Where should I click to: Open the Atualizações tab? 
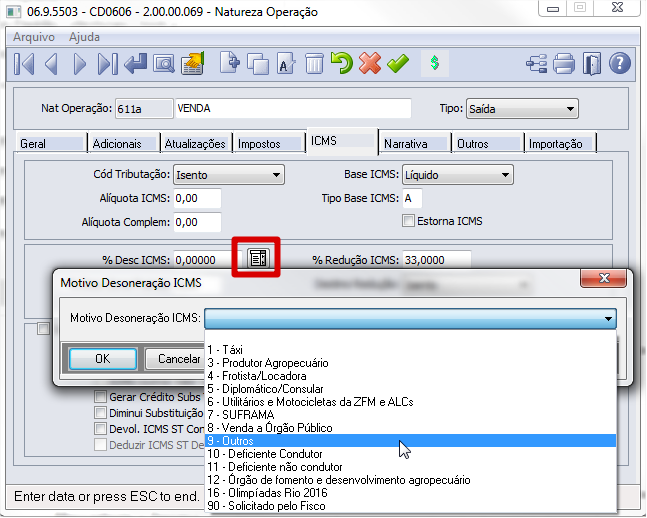click(x=196, y=144)
